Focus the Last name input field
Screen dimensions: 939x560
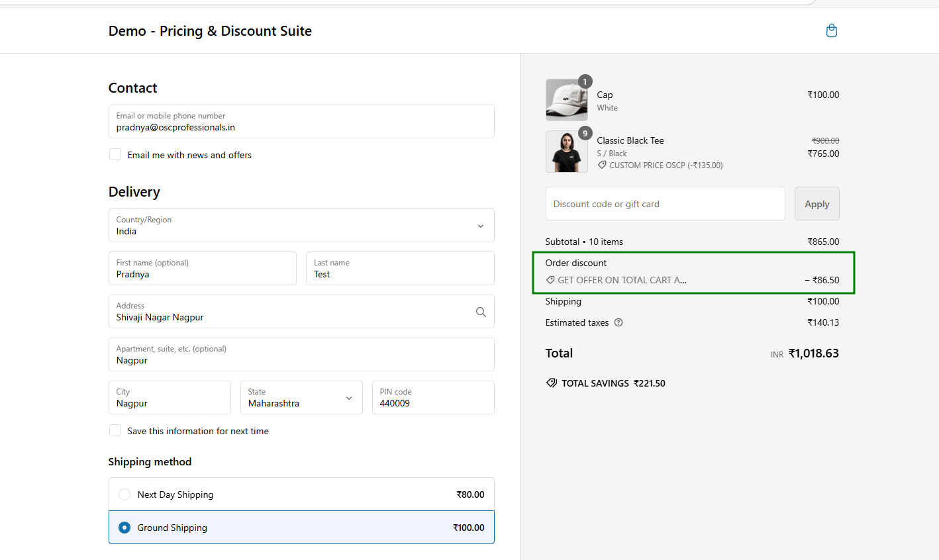400,269
